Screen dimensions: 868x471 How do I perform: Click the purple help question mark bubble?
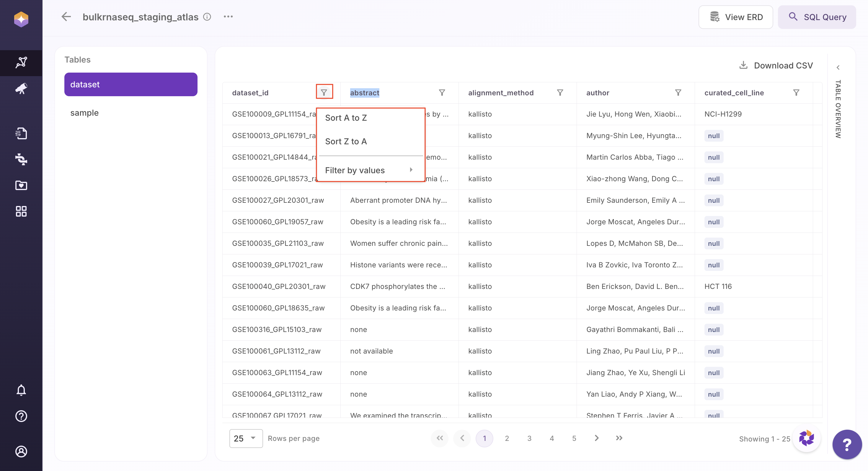pos(846,444)
